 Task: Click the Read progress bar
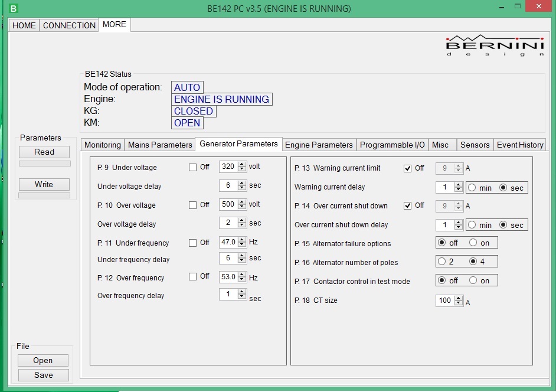tap(45, 164)
